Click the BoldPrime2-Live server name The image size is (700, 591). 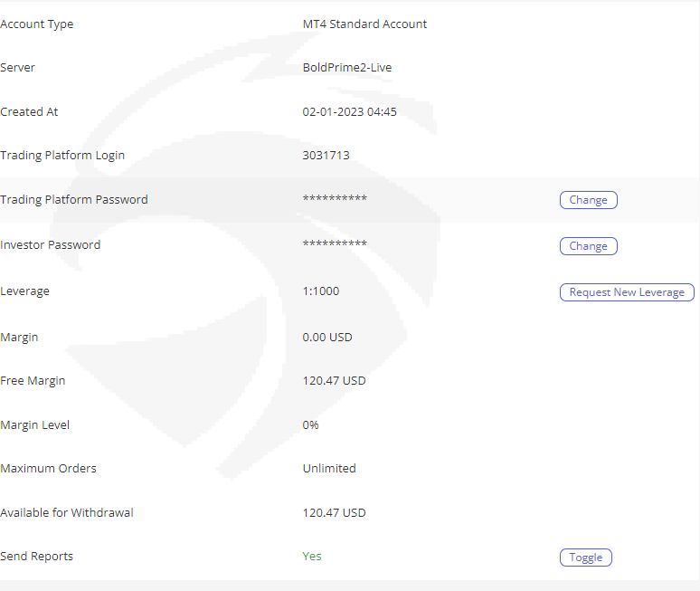point(346,68)
